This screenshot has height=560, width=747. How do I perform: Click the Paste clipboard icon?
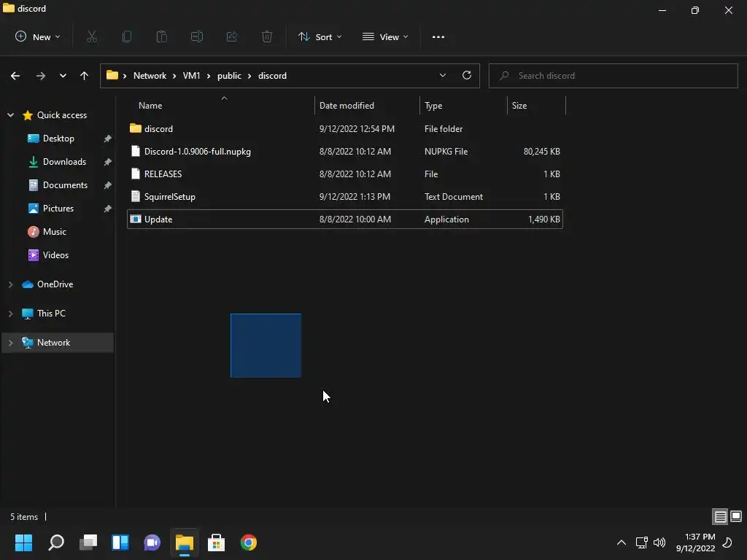(162, 36)
